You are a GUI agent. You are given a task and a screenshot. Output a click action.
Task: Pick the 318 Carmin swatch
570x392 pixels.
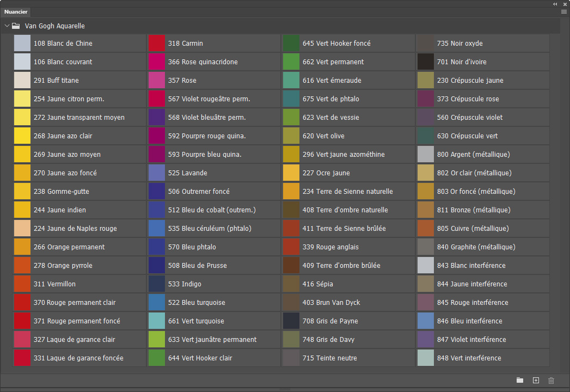coord(157,43)
